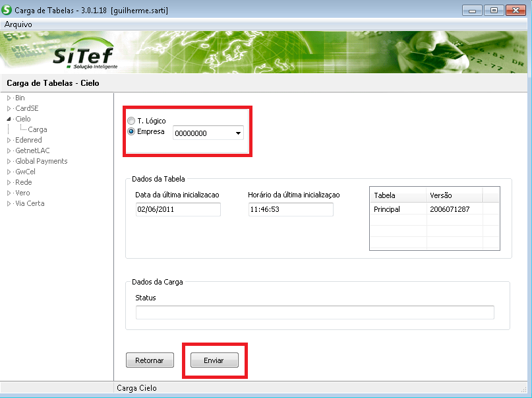Expand the Vero tree node
Image resolution: width=532 pixels, height=398 pixels.
9,193
